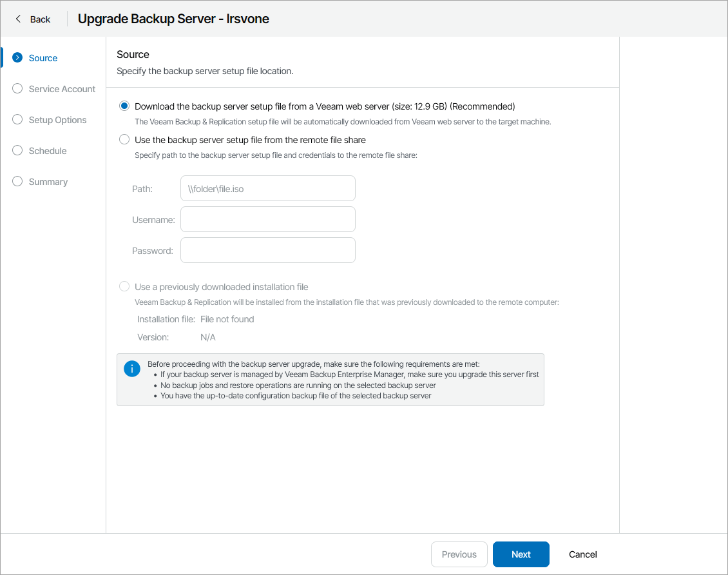Click into the Password field
728x575 pixels.
(267, 251)
